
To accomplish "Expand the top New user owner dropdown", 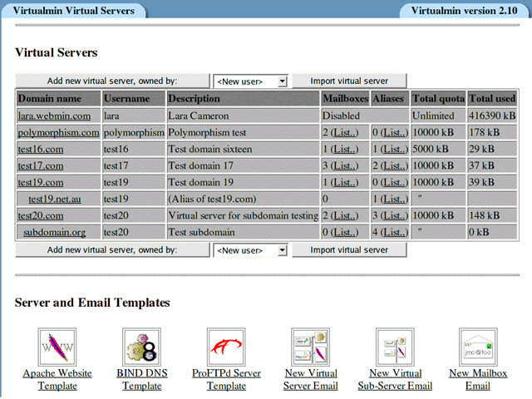I will tap(250, 81).
